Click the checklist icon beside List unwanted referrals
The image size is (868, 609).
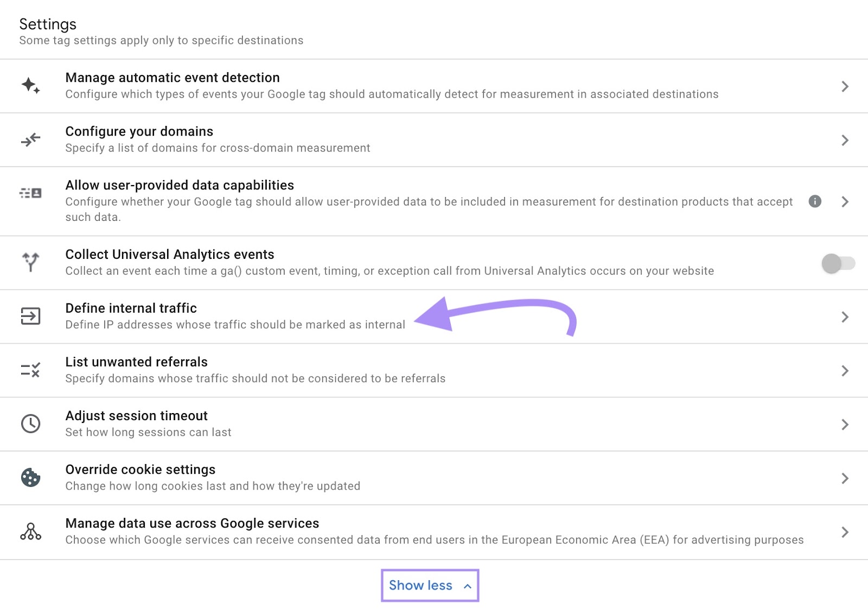point(30,370)
